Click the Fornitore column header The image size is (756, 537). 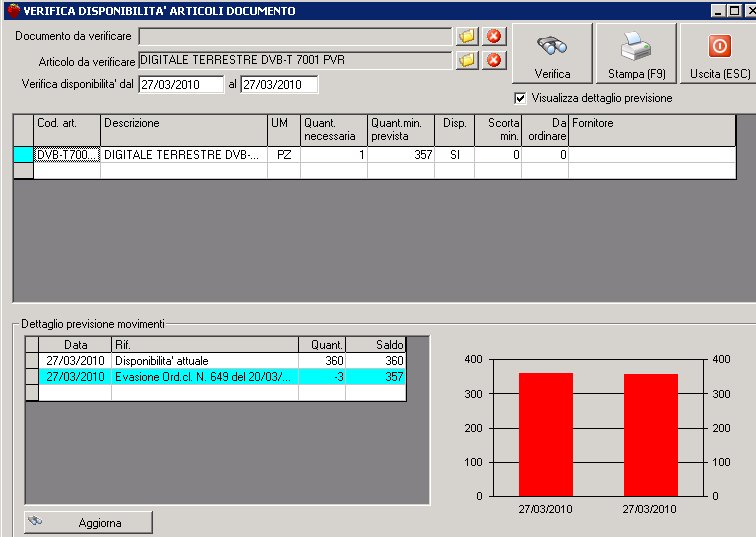(x=660, y=130)
